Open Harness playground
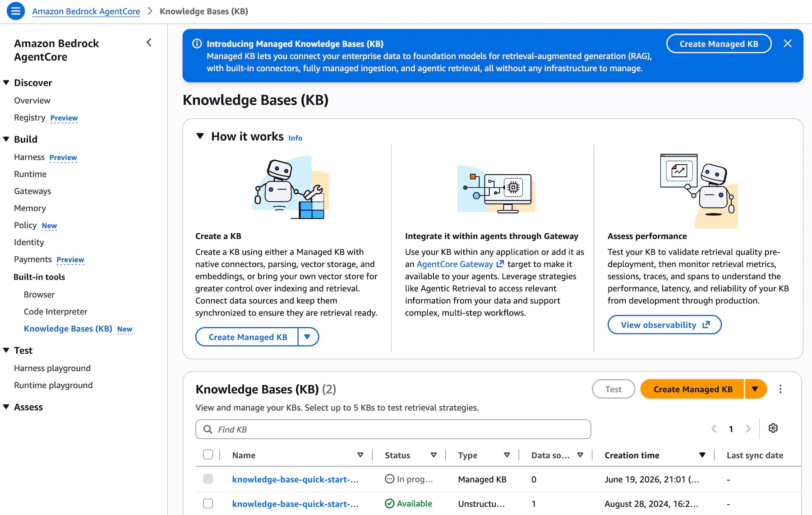Screen dimensions: 812x515 (52, 368)
